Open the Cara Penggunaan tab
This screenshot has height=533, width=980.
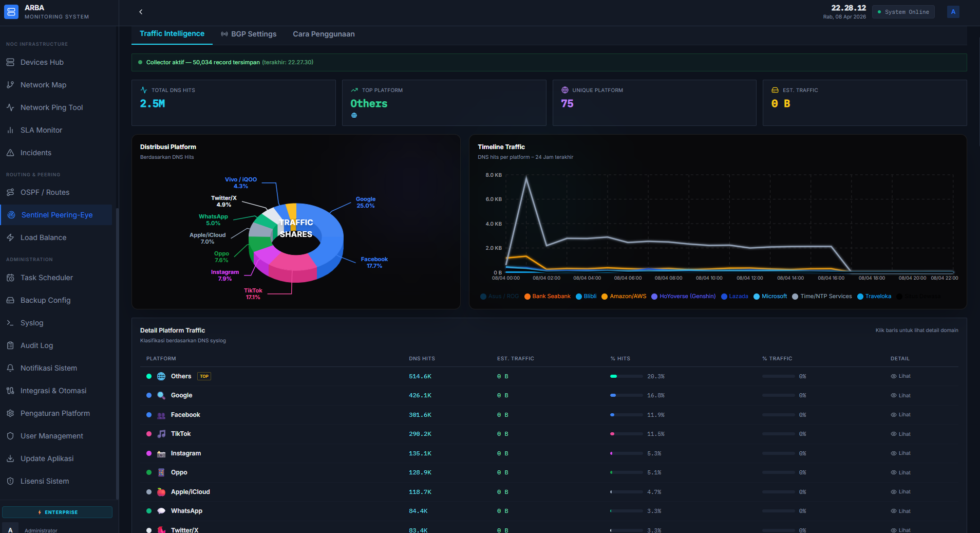(324, 34)
